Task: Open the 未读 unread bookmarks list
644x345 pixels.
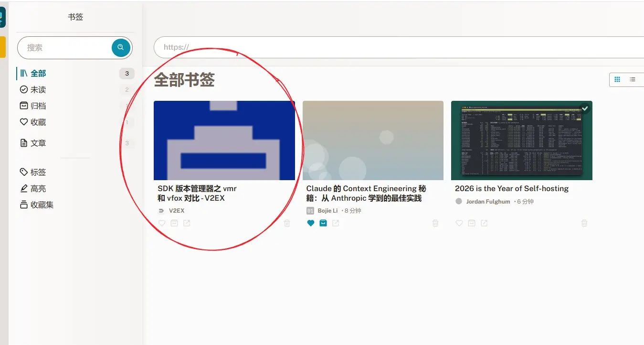Action: point(38,90)
